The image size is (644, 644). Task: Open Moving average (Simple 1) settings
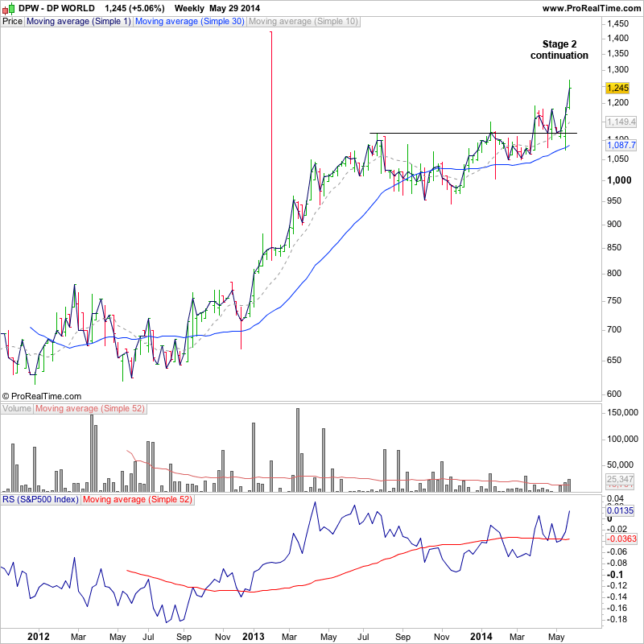click(78, 22)
